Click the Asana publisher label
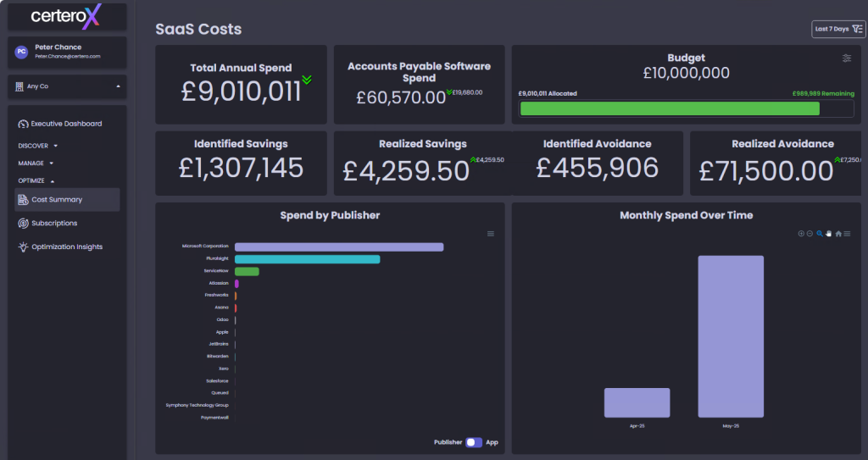The image size is (868, 460). [221, 308]
